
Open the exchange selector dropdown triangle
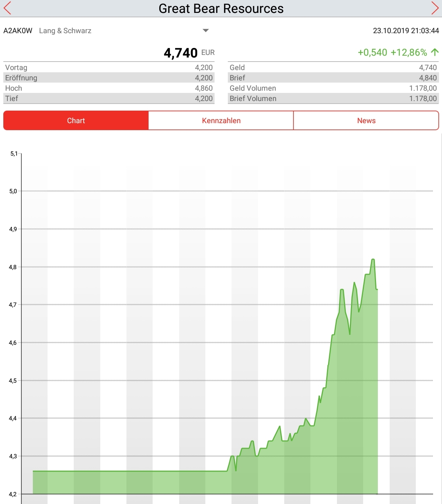(206, 31)
